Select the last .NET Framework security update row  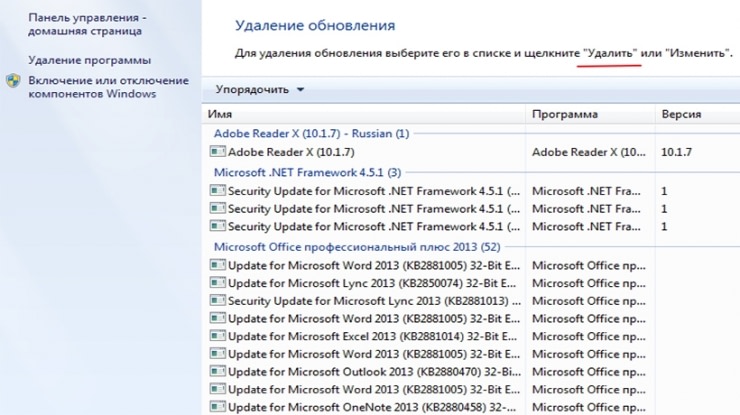click(471, 227)
